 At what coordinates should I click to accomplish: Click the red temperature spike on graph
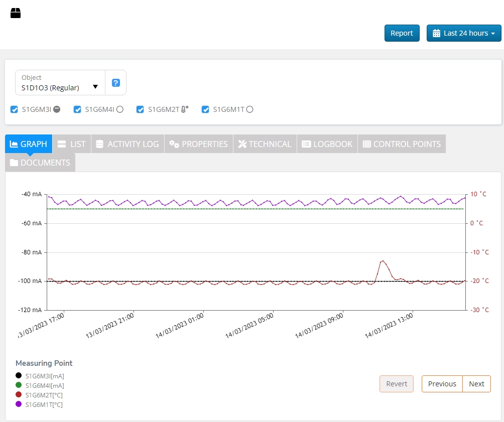coord(383,261)
